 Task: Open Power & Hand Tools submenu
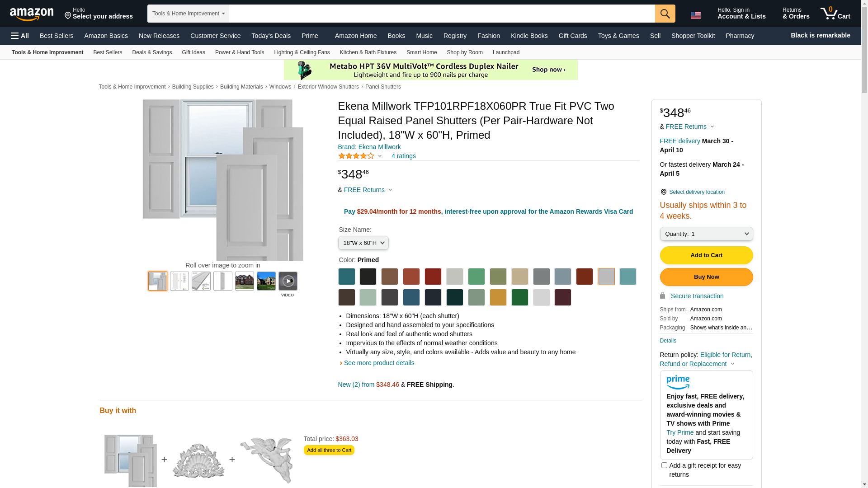point(239,52)
